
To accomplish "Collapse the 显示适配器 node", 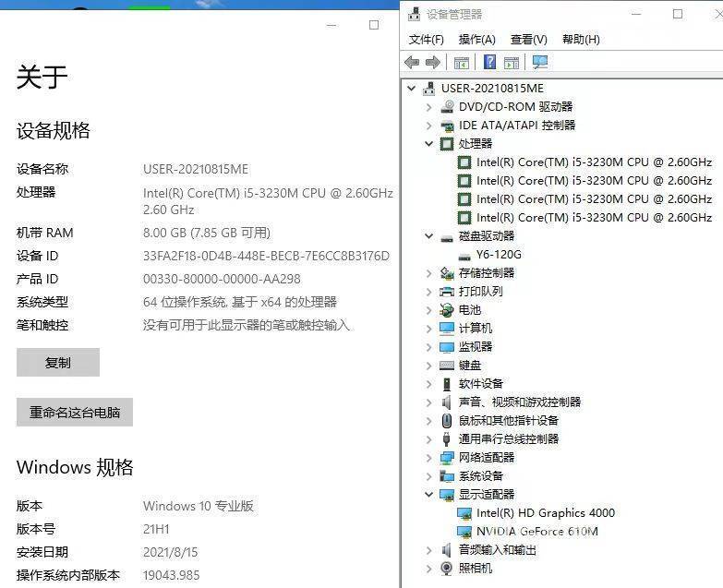I will 428,494.
